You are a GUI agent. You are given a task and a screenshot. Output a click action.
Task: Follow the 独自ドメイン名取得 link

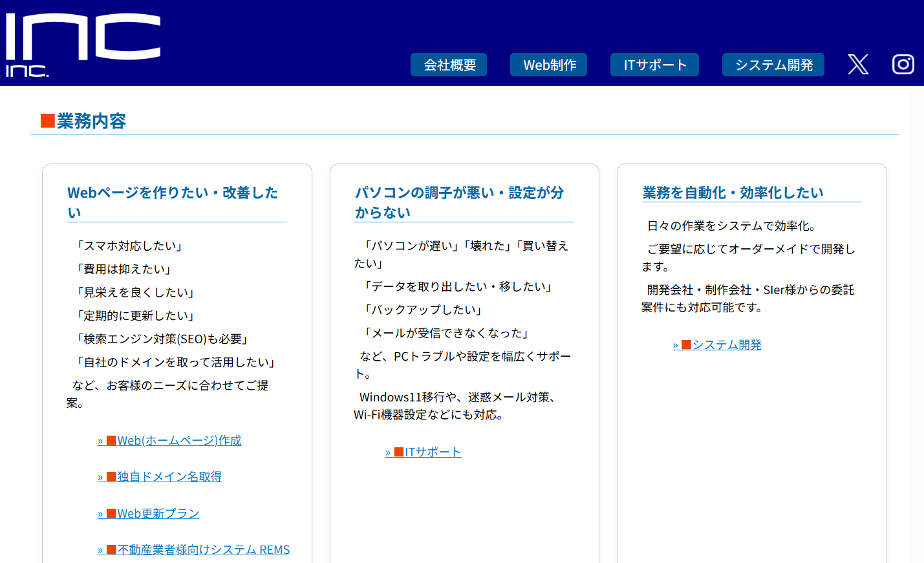click(168, 476)
